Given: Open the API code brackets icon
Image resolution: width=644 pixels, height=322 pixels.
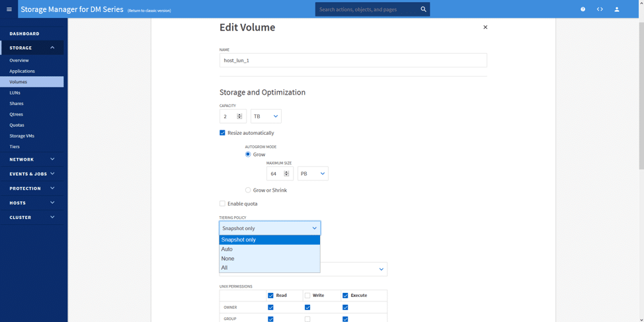Looking at the screenshot, I should (x=600, y=9).
